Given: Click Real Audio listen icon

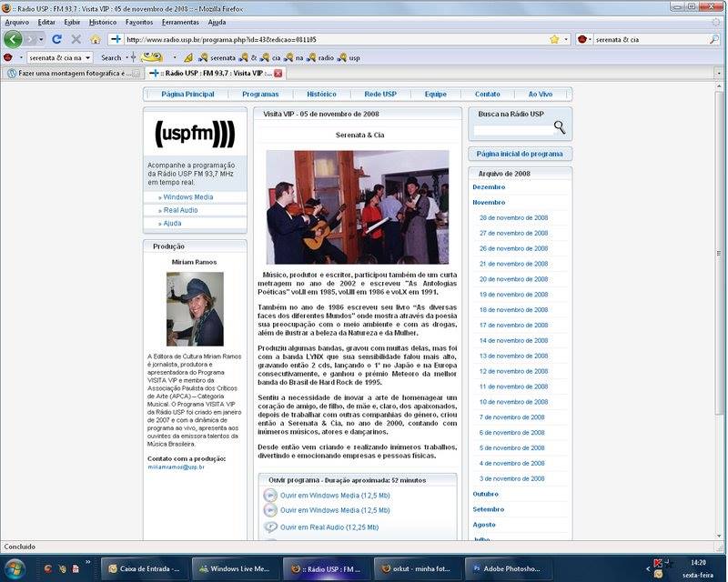Looking at the screenshot, I should [270, 527].
